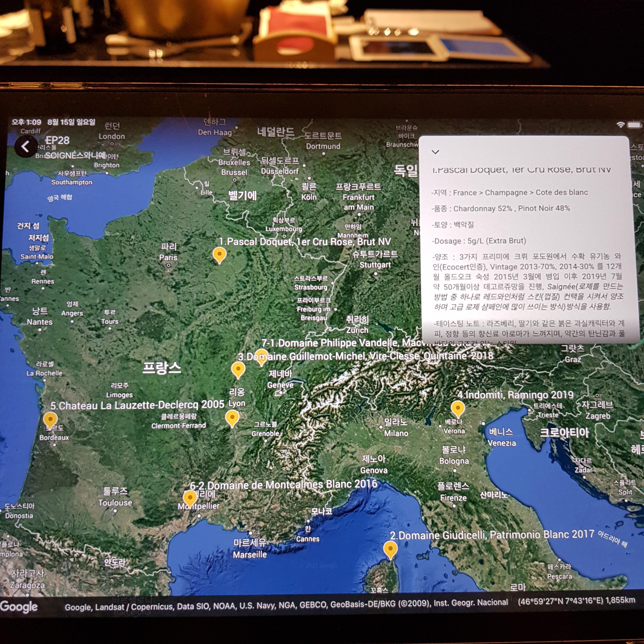Collapse the info card with the chevron
Screen dimensions: 644x644
(x=435, y=152)
